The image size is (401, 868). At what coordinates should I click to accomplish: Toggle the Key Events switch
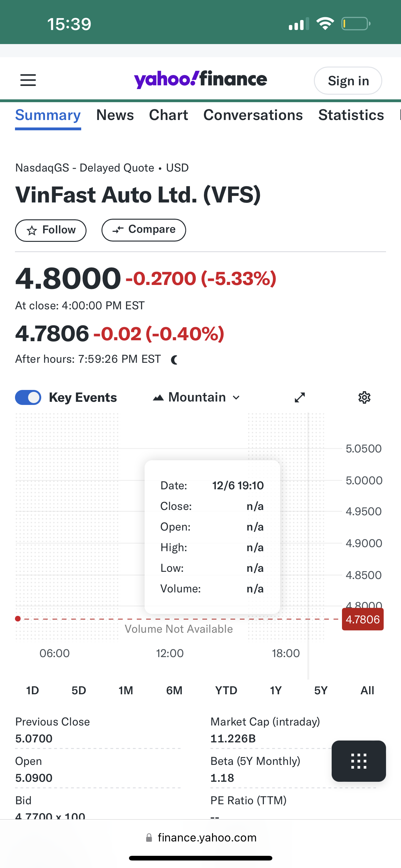click(x=28, y=398)
